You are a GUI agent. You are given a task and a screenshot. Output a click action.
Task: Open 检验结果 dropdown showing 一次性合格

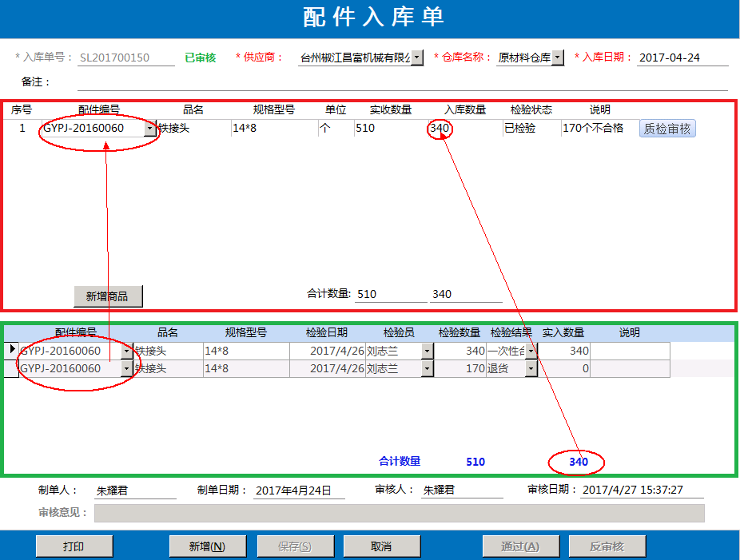click(x=531, y=351)
